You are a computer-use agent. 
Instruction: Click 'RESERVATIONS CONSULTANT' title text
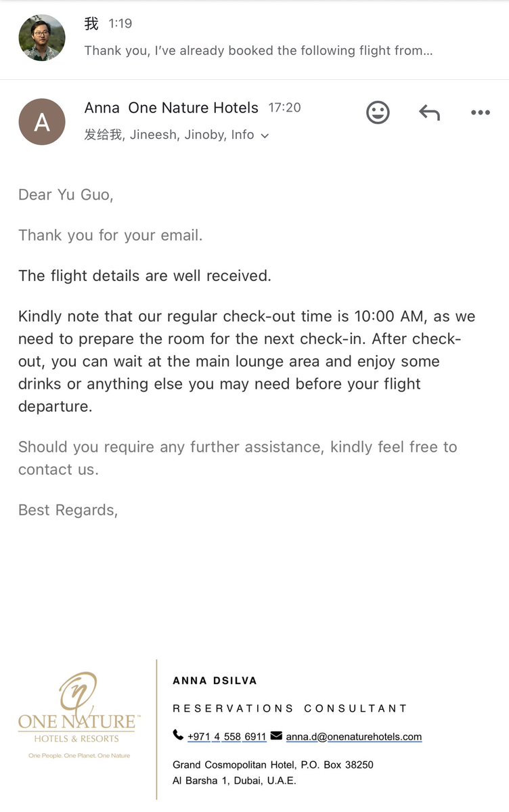coord(290,708)
